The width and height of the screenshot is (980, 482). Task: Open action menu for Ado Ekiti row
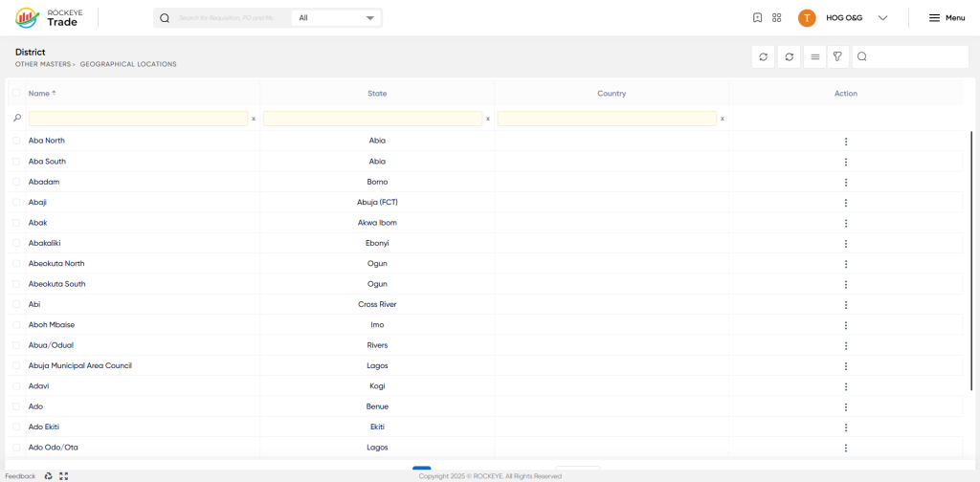pos(846,427)
